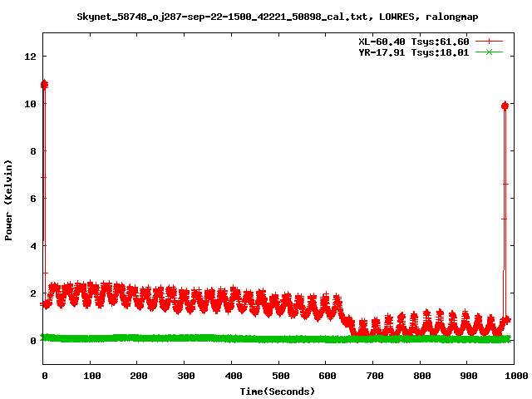The width and height of the screenshot is (532, 399).
Task: Click the y-axis tick label 4
Action: [33, 246]
